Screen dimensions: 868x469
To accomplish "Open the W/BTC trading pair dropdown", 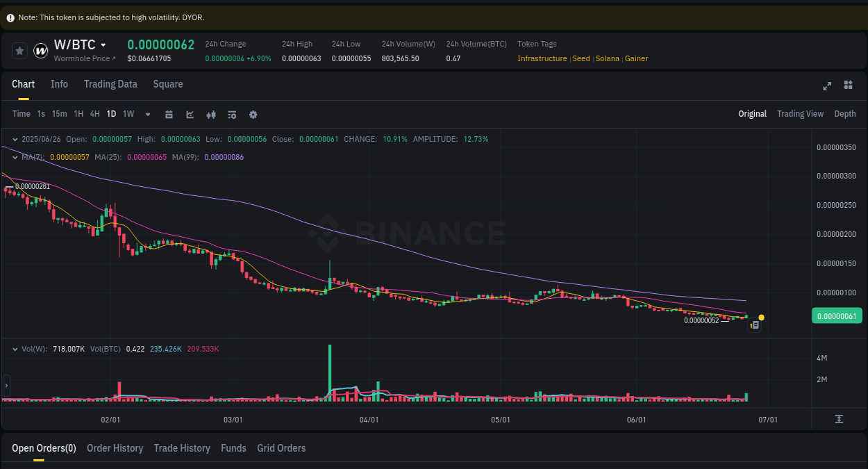I will pyautogui.click(x=101, y=44).
